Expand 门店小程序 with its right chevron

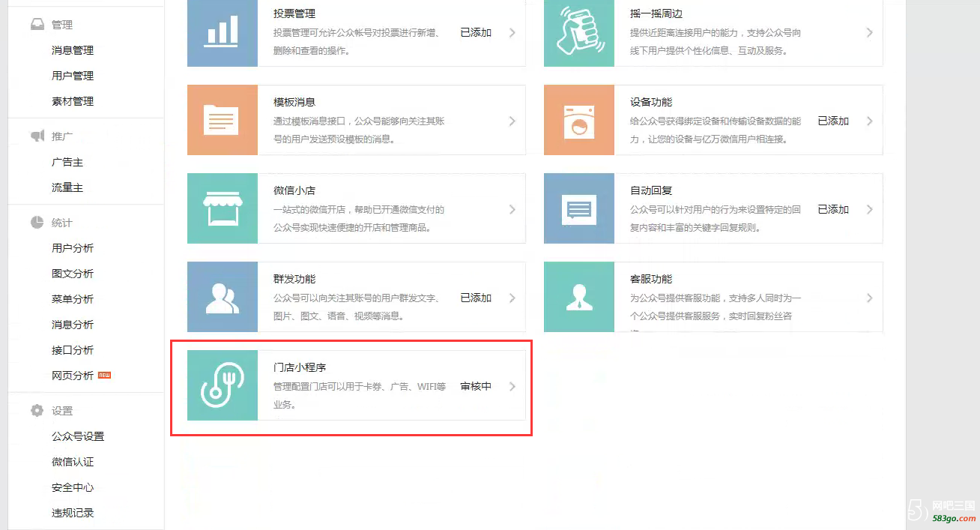click(x=512, y=387)
